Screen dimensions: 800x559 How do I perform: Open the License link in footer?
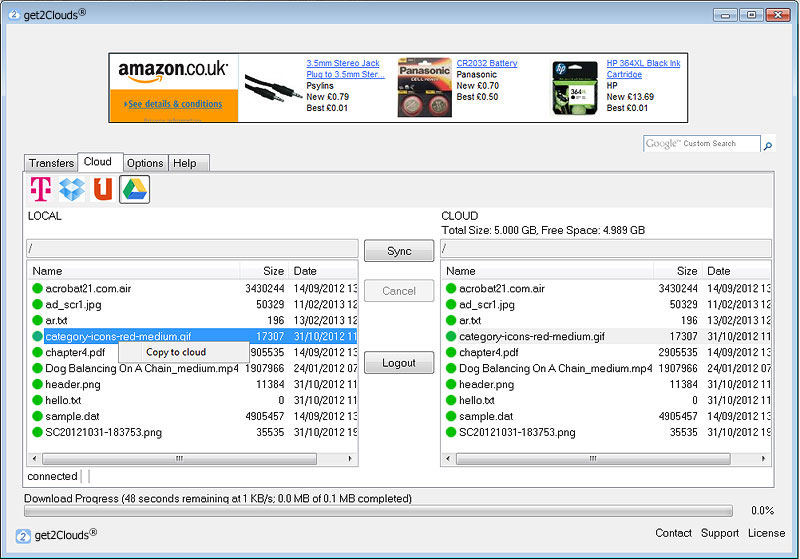click(766, 534)
